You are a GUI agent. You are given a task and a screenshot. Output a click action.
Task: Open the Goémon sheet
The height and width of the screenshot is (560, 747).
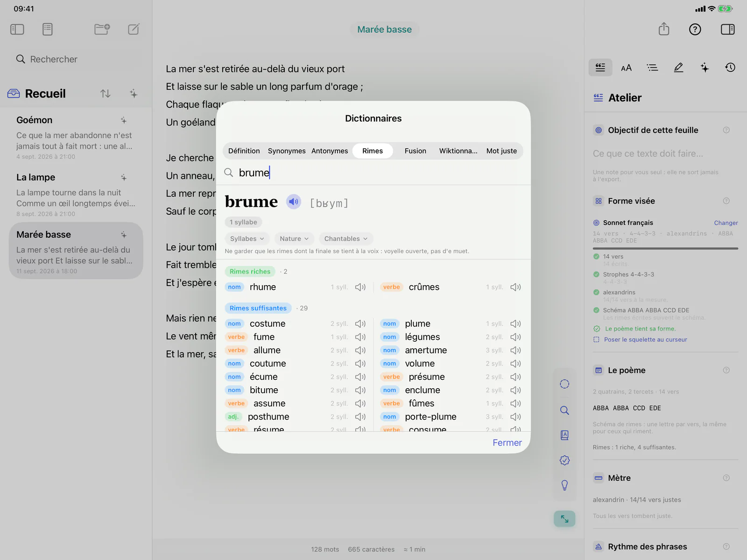click(76, 137)
